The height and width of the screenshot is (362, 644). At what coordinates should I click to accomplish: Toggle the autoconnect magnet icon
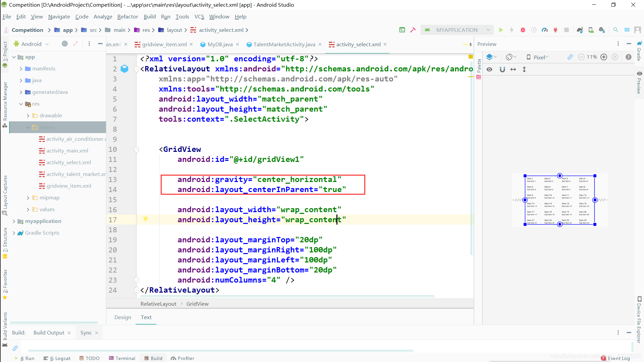pos(502,69)
